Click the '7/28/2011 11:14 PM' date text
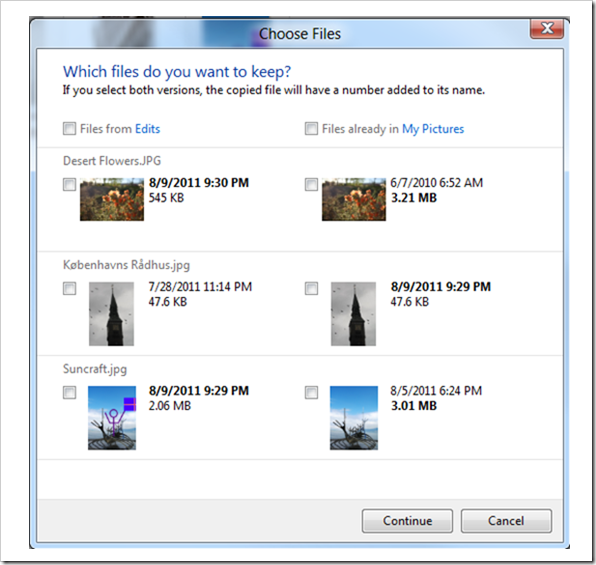Viewport: 596px width, 565px height. point(200,287)
